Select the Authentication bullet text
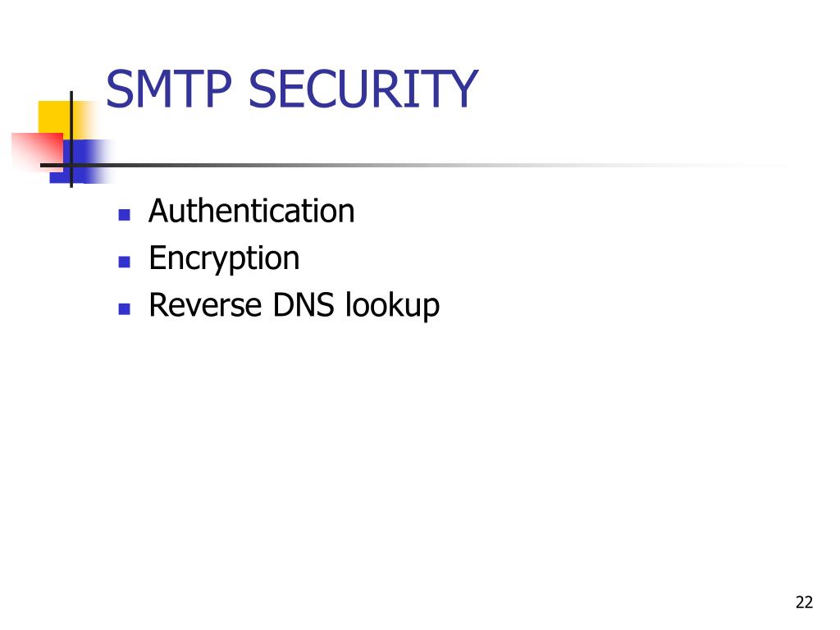 (252, 211)
